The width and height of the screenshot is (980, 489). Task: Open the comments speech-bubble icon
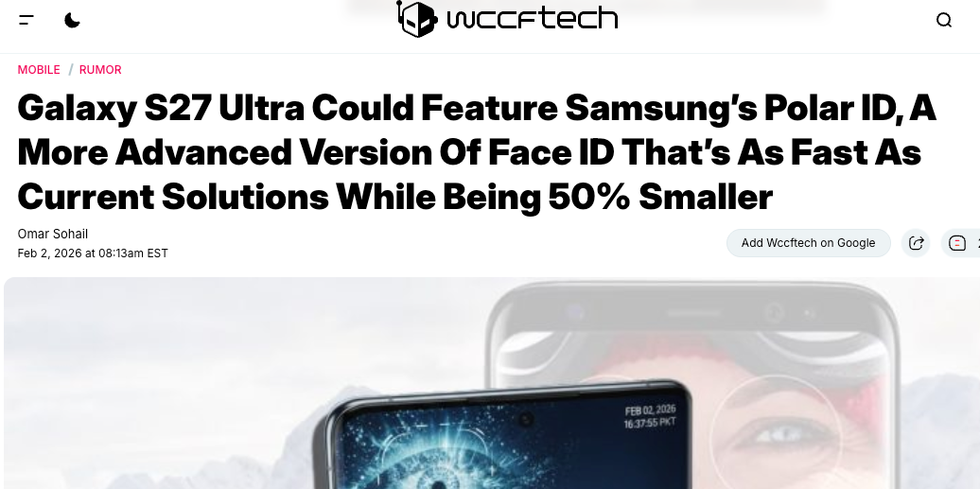click(x=957, y=243)
